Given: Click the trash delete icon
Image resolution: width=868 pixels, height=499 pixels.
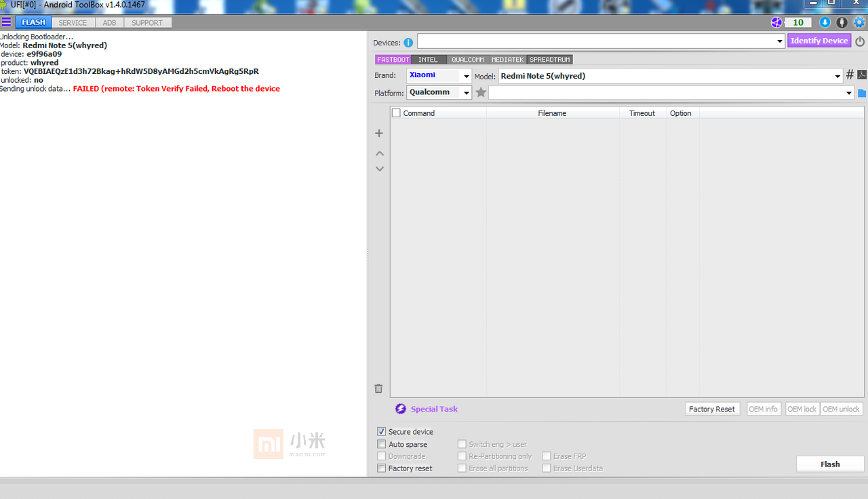Looking at the screenshot, I should [378, 388].
